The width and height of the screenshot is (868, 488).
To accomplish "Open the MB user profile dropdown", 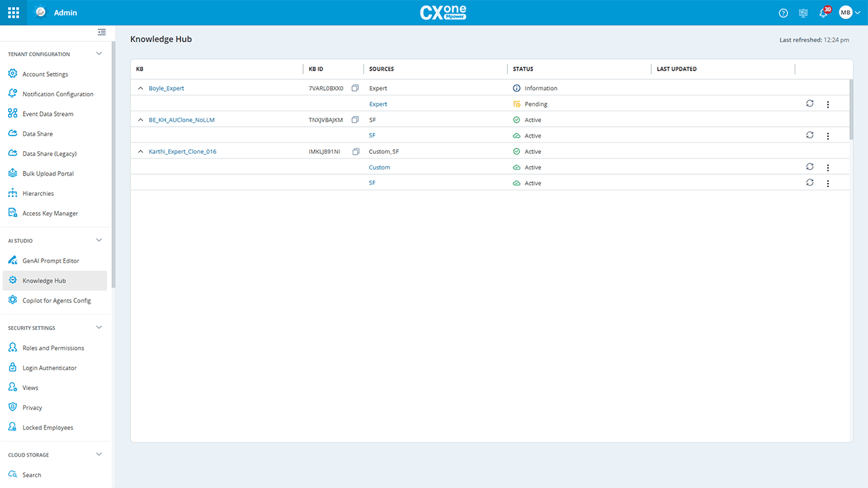I will [x=850, y=13].
